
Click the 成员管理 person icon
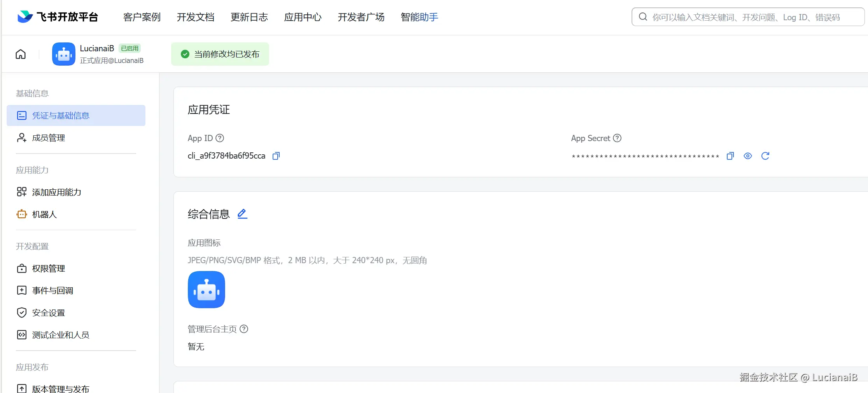pyautogui.click(x=22, y=138)
